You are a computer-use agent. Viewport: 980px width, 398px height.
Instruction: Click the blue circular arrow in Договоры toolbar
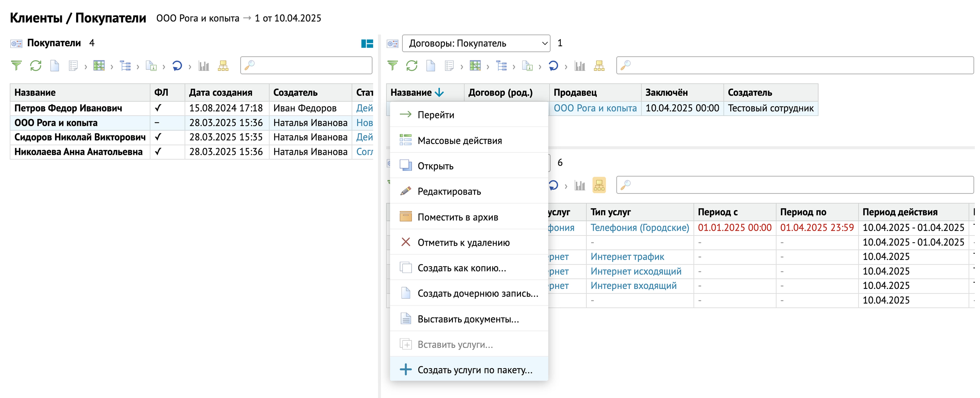pyautogui.click(x=553, y=66)
